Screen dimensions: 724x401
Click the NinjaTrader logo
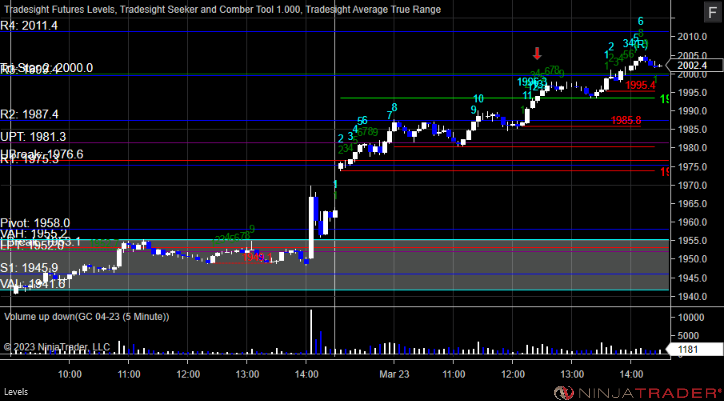[638, 393]
